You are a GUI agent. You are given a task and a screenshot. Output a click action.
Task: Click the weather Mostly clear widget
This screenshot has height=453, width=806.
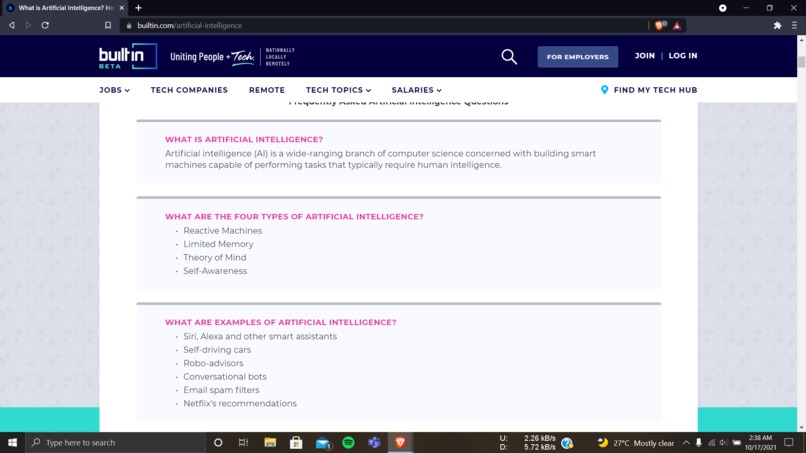tap(635, 443)
